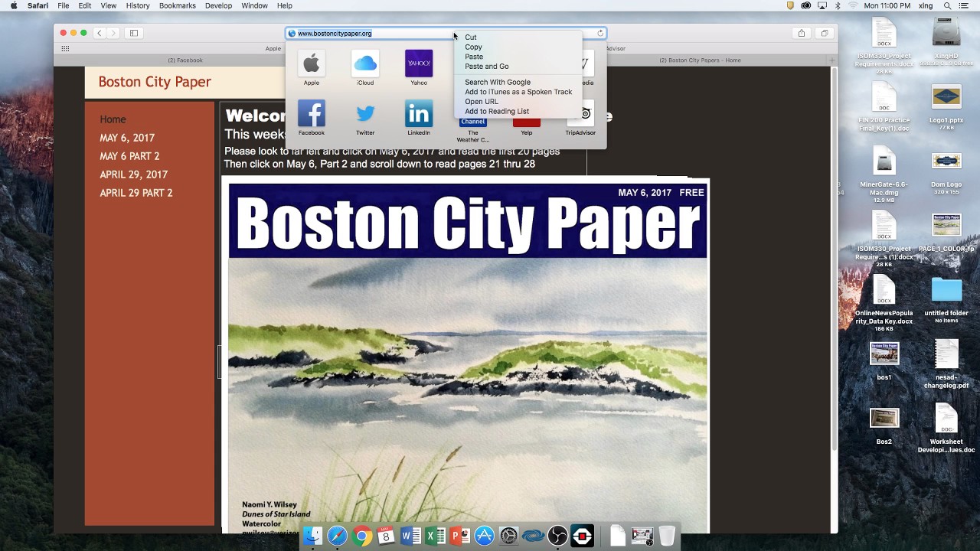Open Finder from the Dock
This screenshot has width=980, height=551.
click(312, 536)
